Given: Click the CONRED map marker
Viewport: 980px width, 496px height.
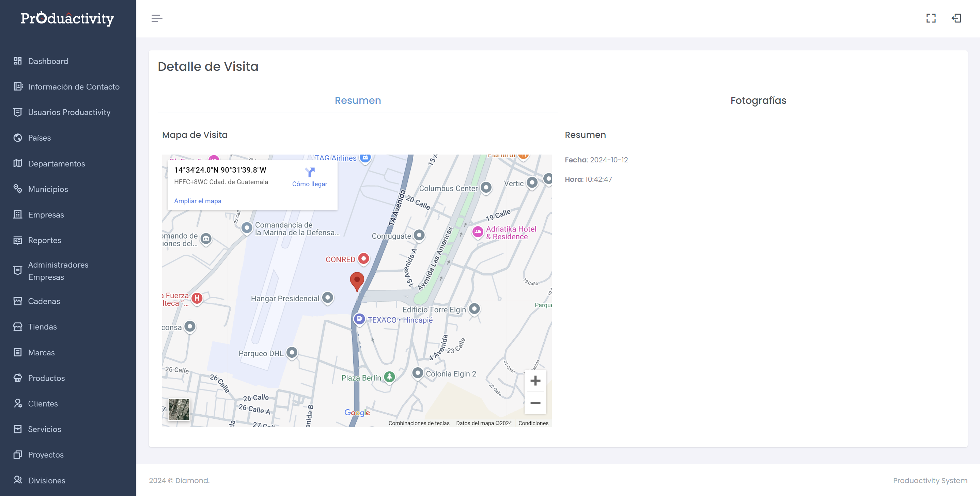Looking at the screenshot, I should 364,259.
